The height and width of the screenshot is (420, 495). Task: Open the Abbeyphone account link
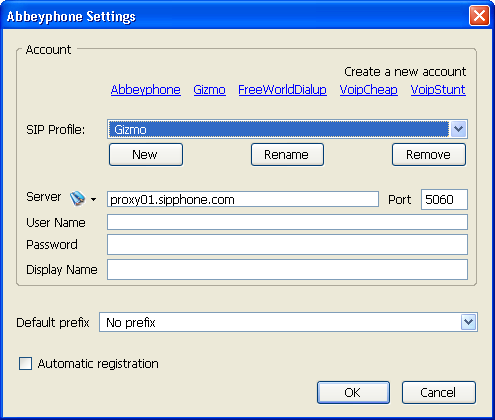tap(146, 90)
